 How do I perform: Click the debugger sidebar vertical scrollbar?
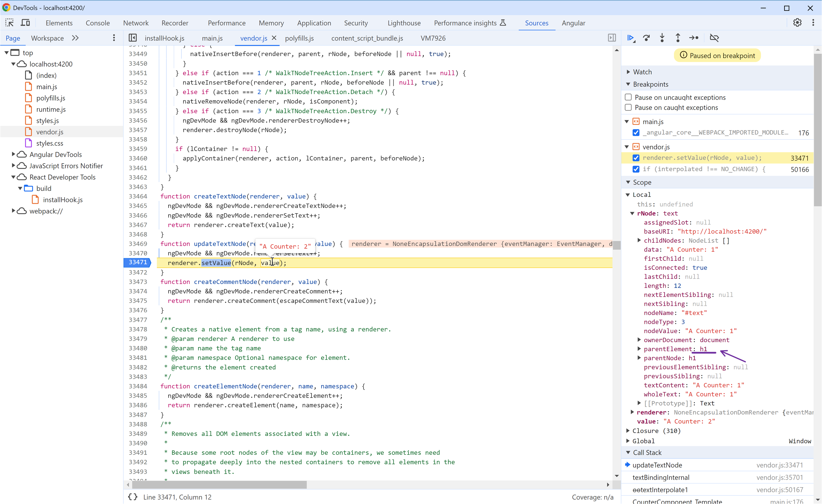(x=817, y=130)
